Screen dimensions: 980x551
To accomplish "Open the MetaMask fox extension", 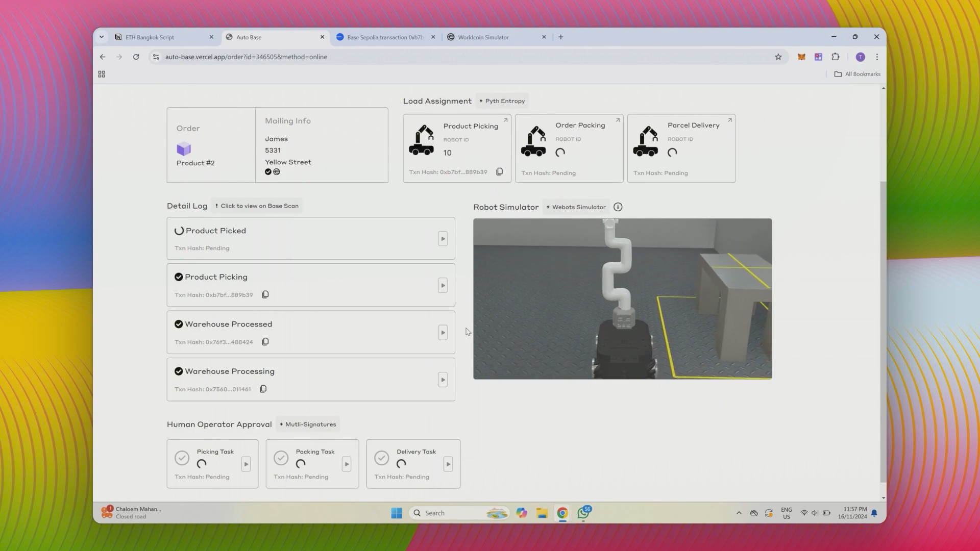I will (x=801, y=57).
